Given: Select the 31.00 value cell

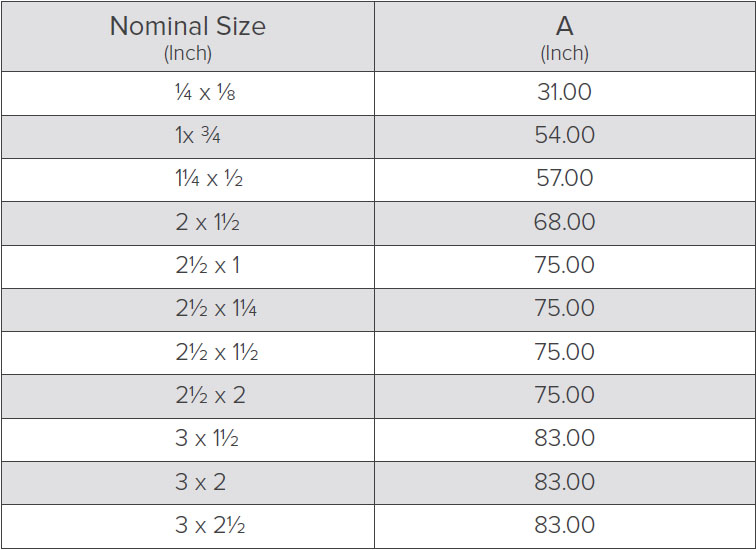Looking at the screenshot, I should click(x=565, y=94).
